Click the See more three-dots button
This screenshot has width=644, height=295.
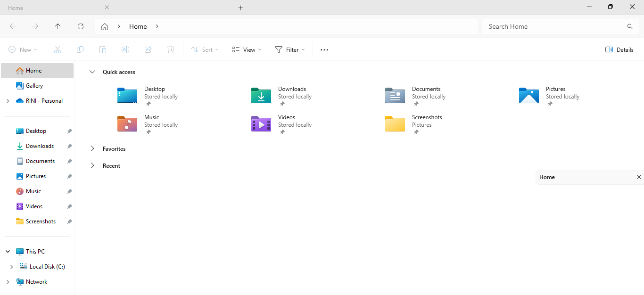[324, 49]
